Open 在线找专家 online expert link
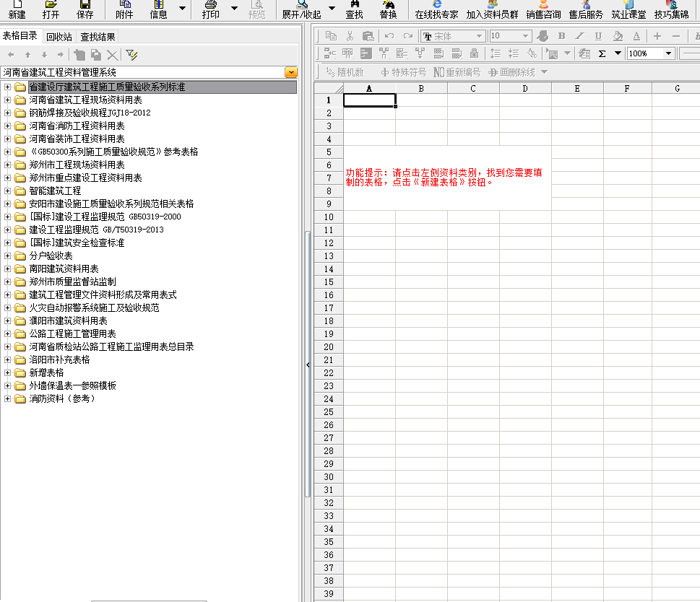The width and height of the screenshot is (700, 602). click(x=436, y=9)
